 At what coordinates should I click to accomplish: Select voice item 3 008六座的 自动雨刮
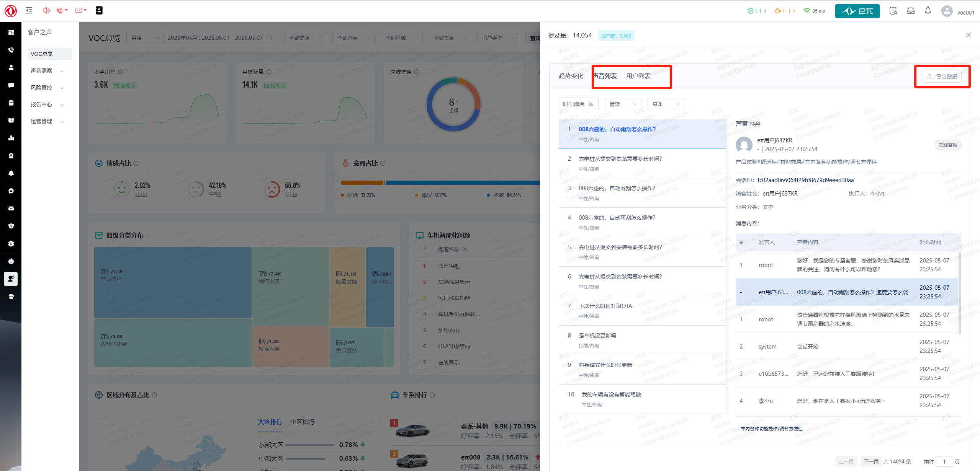click(x=642, y=193)
